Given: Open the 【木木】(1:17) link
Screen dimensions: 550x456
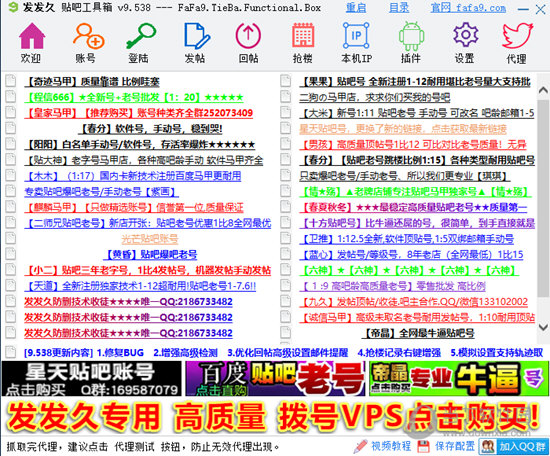Looking at the screenshot, I should pyautogui.click(x=133, y=176).
